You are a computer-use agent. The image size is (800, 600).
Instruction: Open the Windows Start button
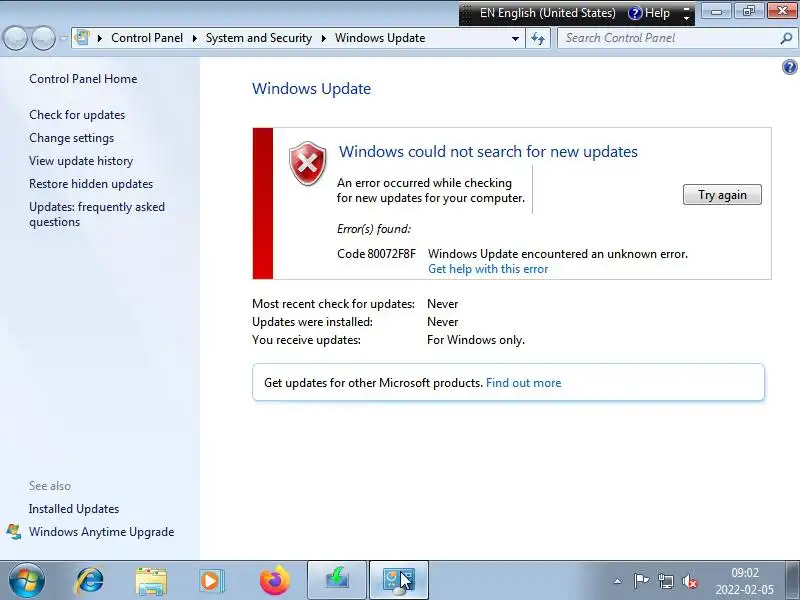[27, 581]
